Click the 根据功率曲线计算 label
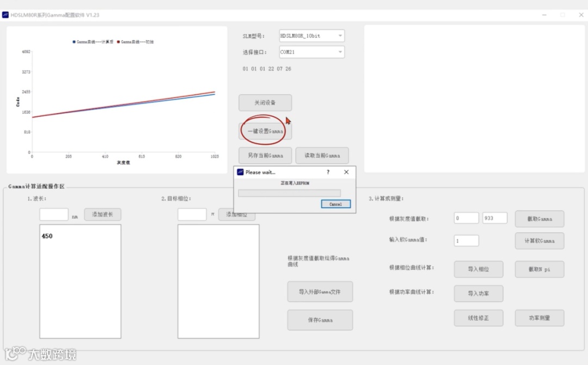Viewport: 588px width, 365px height. tap(412, 292)
